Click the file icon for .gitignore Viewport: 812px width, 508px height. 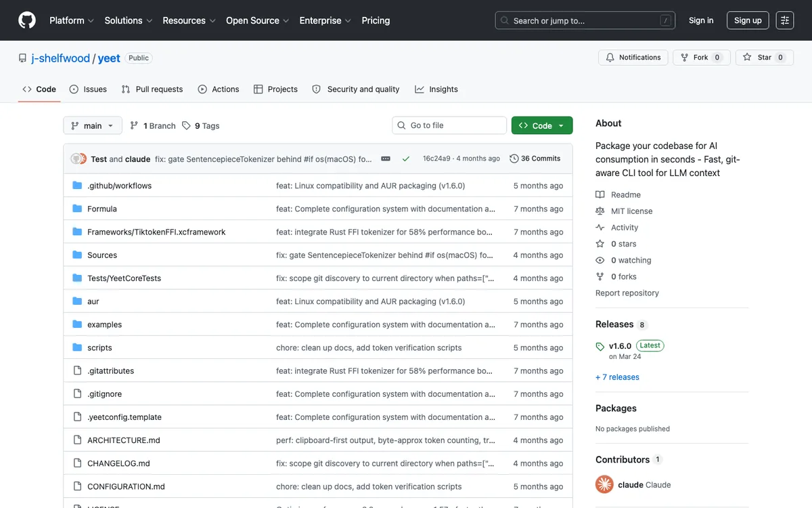click(77, 394)
